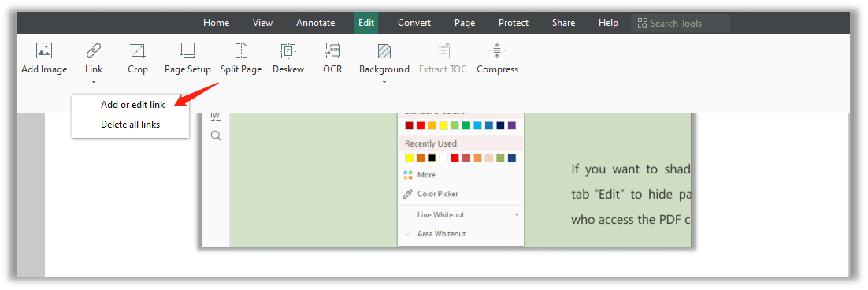Pick the yellow Recently Used swatch
Image resolution: width=868 pixels, height=290 pixels.
(x=409, y=158)
